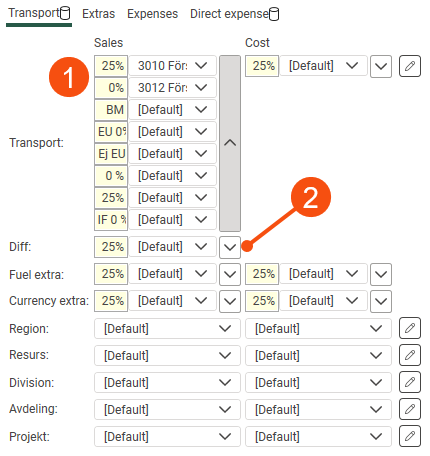Switch to the Extras tab
Viewport: 430px width, 456px height.
coord(98,14)
